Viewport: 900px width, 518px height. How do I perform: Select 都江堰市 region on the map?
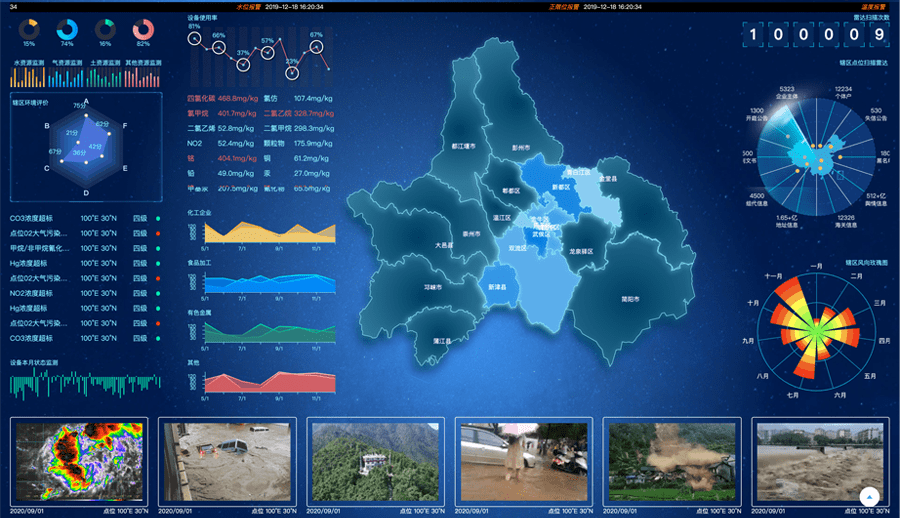(x=463, y=147)
